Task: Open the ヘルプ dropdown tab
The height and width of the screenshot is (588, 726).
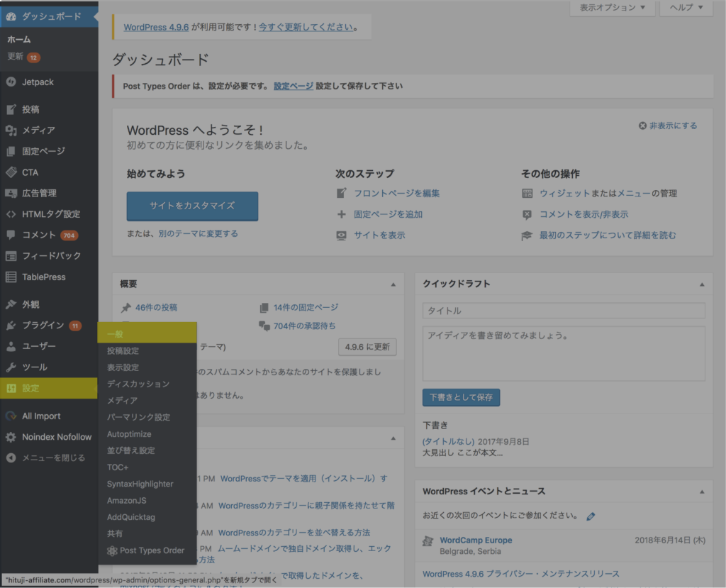Action: tap(686, 8)
